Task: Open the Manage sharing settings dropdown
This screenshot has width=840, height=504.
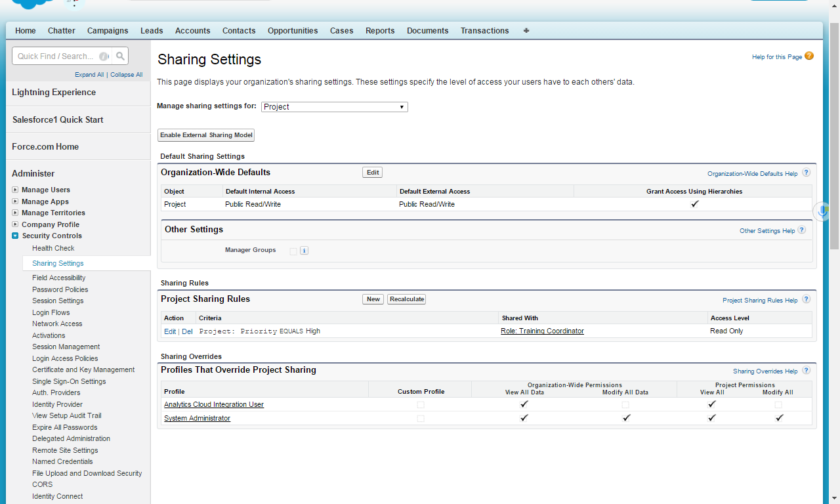Action: [334, 107]
